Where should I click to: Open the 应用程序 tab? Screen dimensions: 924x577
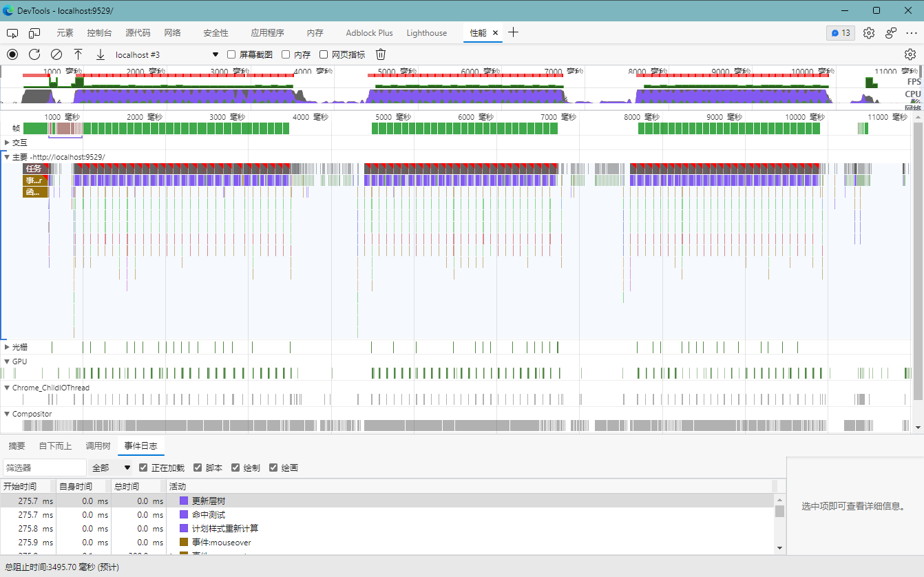point(267,33)
